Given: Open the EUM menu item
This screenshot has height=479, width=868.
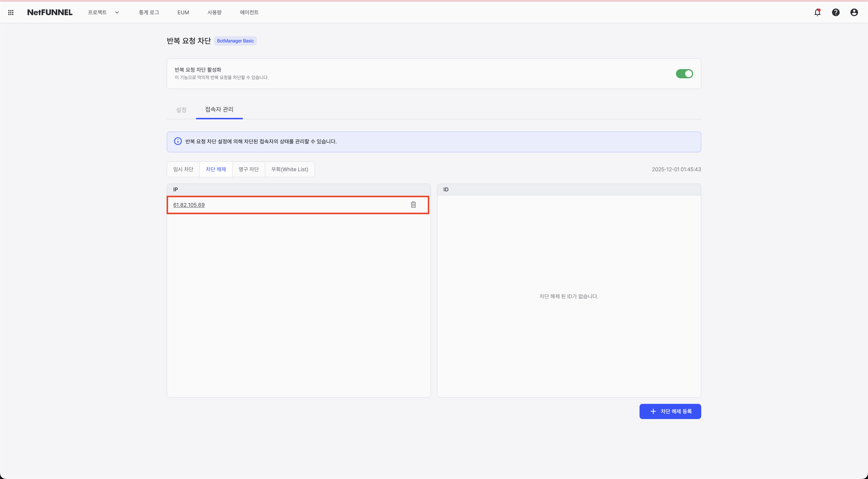Looking at the screenshot, I should 183,12.
